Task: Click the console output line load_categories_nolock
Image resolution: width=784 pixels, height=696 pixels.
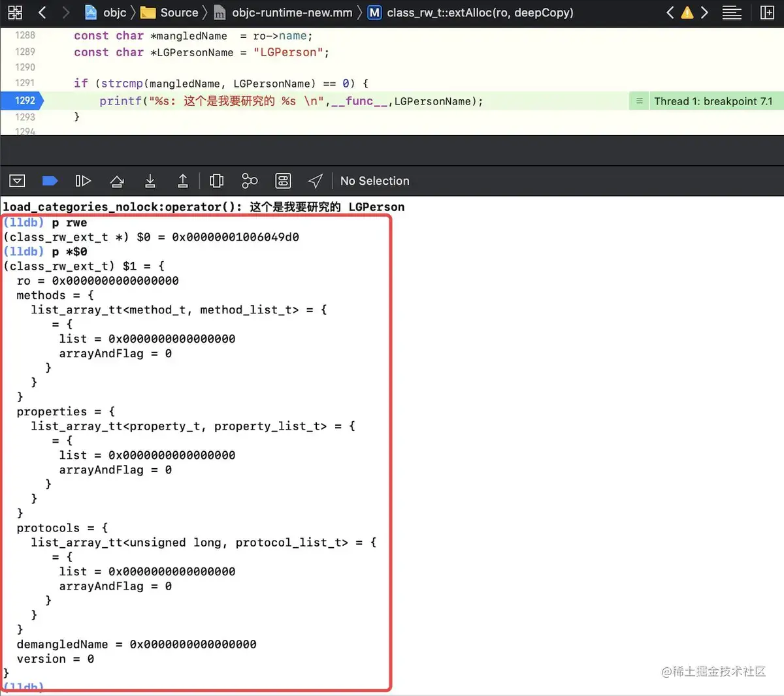Action: coord(204,207)
